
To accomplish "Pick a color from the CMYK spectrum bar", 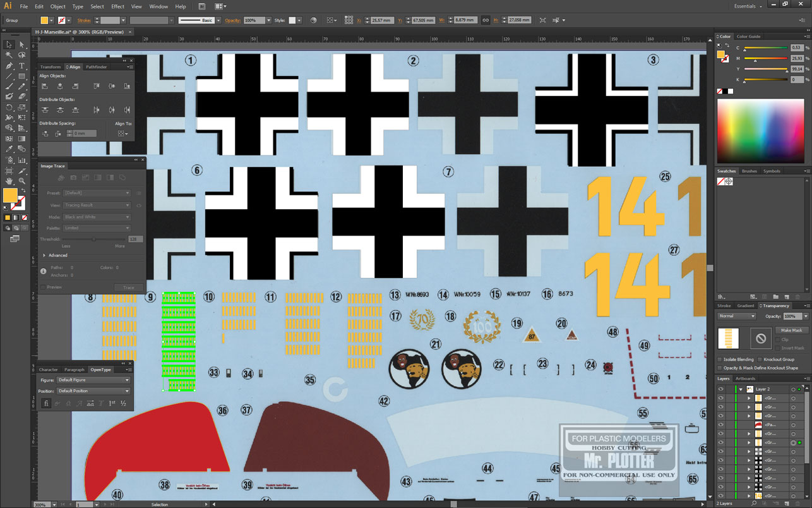I will point(762,131).
